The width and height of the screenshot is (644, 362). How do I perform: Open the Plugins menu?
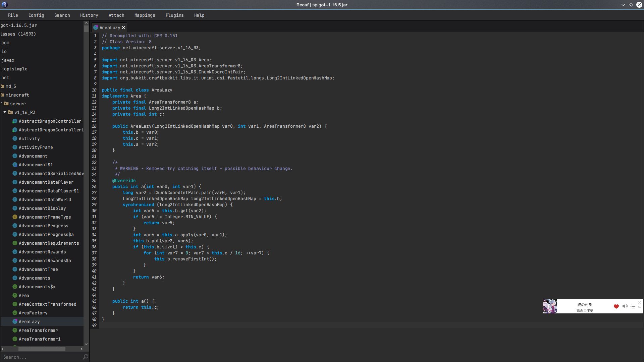(x=174, y=15)
